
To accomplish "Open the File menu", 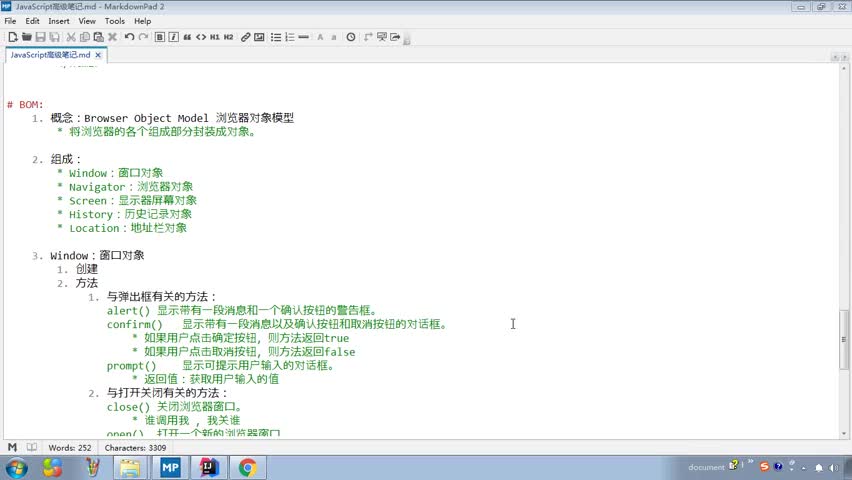I will [x=10, y=21].
